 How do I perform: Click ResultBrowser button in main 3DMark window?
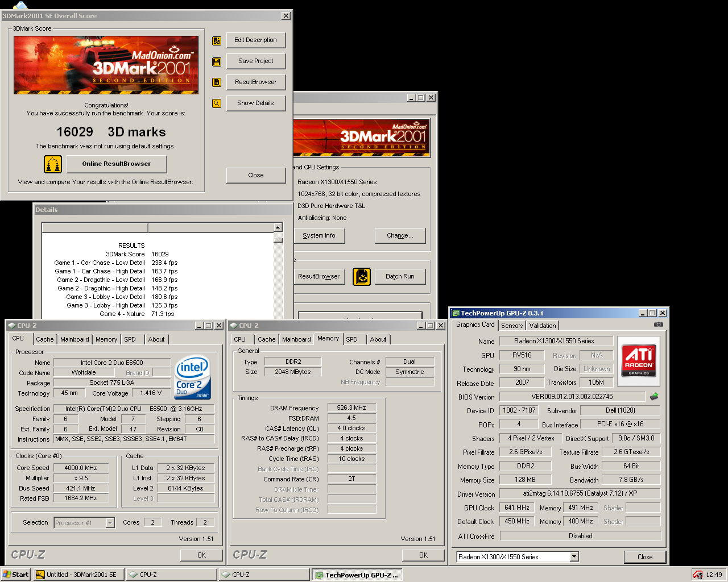[x=319, y=277]
